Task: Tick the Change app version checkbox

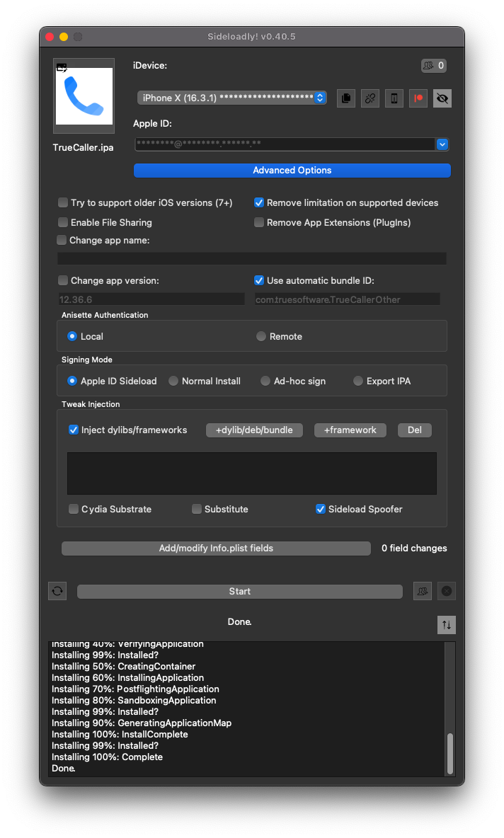Action: click(x=63, y=280)
